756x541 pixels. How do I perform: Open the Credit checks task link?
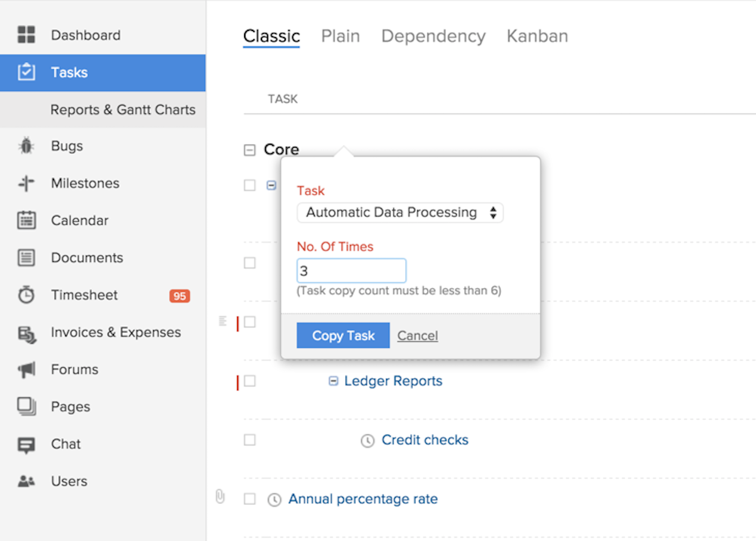425,440
